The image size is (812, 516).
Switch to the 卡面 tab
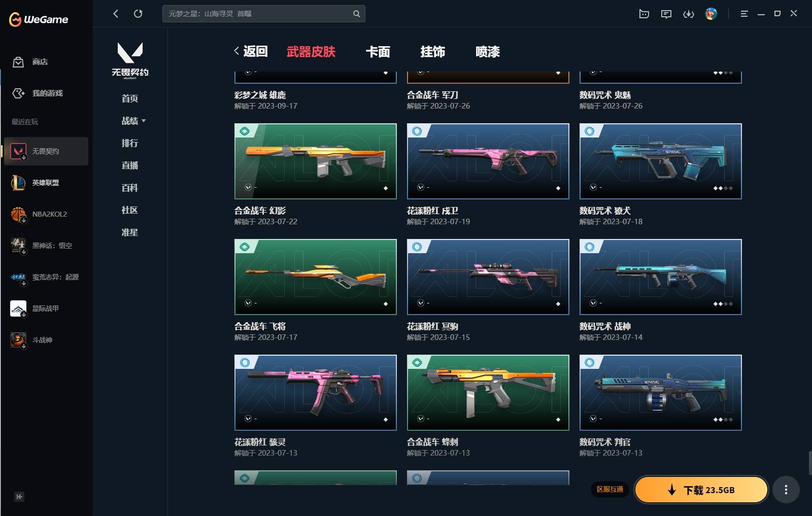[378, 52]
